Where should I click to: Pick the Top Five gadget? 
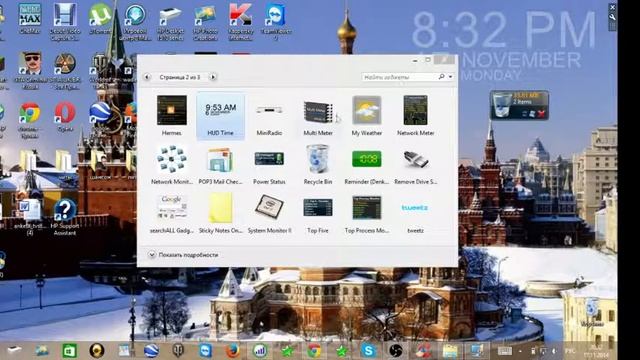point(318,213)
